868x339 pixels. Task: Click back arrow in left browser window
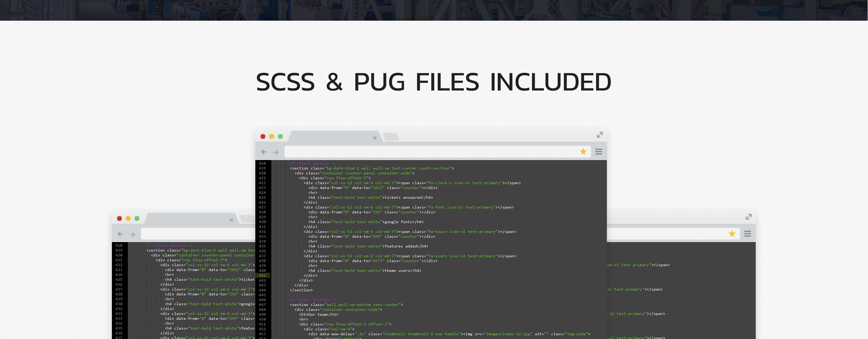[120, 234]
